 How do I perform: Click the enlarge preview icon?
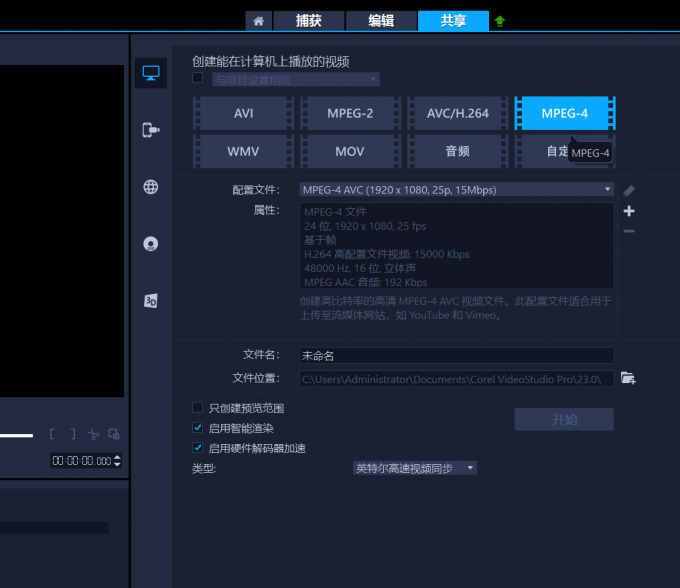(114, 434)
